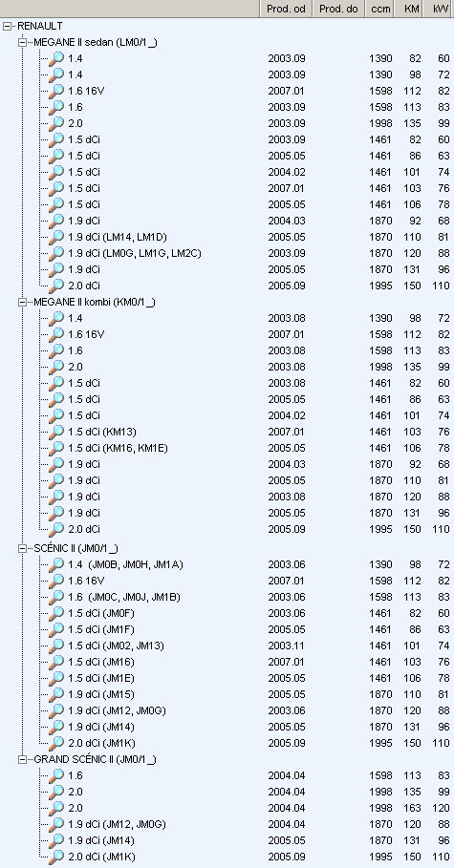Viewport: 454px width, 868px height.
Task: Select kombi 1.9 dCi row with 92 KM
Action: pyautogui.click(x=84, y=464)
